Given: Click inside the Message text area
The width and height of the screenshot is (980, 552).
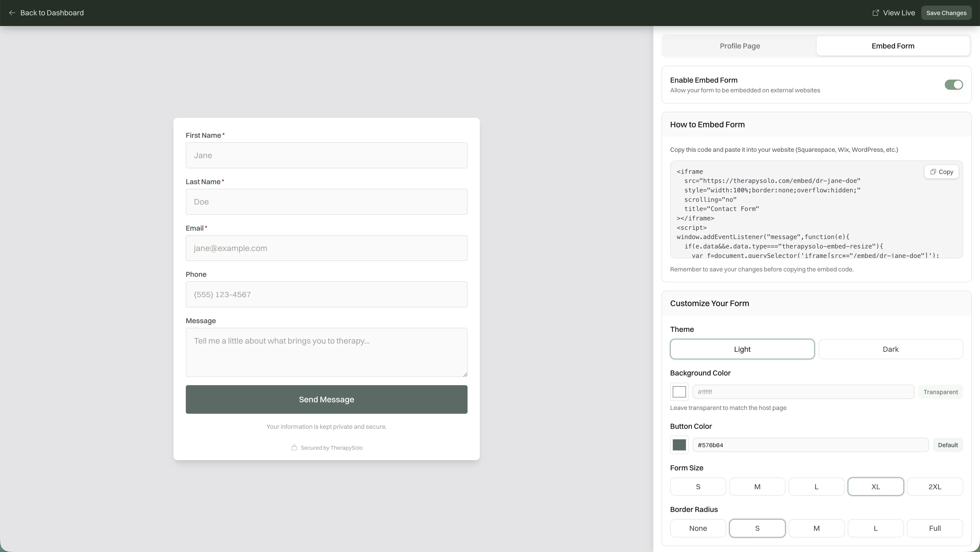Looking at the screenshot, I should [326, 352].
